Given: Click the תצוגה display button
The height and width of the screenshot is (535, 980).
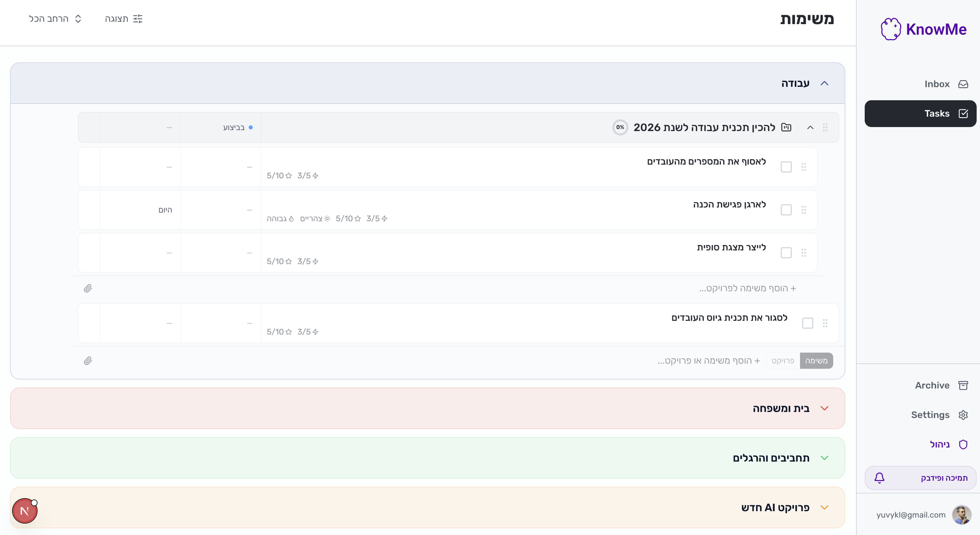Looking at the screenshot, I should click(123, 19).
